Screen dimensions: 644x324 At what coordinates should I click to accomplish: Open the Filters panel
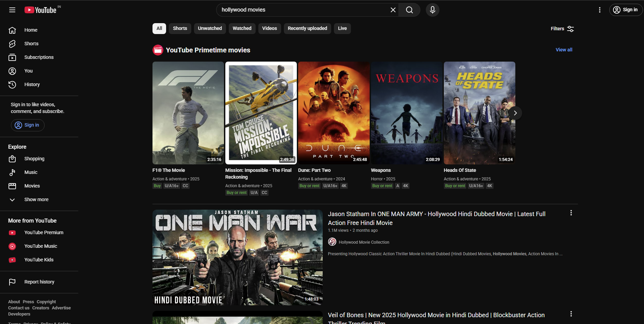pyautogui.click(x=561, y=29)
